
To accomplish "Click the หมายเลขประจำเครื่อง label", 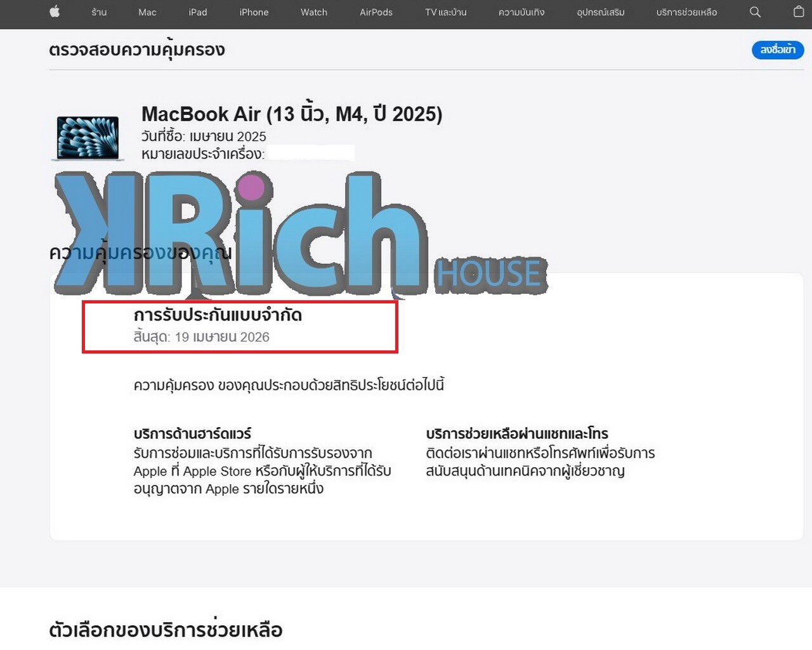I will 203,154.
